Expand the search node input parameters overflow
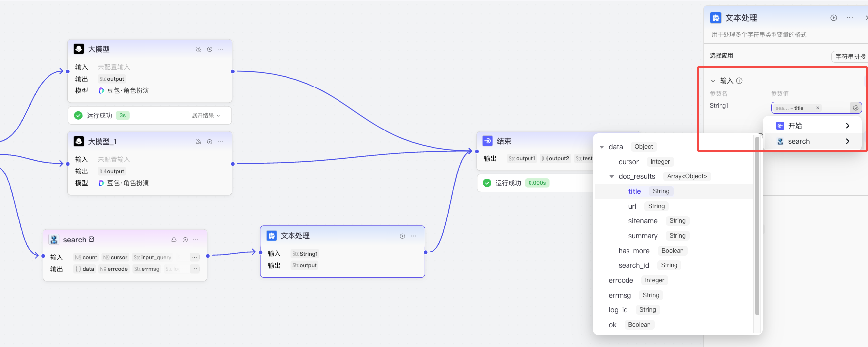Viewport: 868px width, 347px height. pos(194,257)
